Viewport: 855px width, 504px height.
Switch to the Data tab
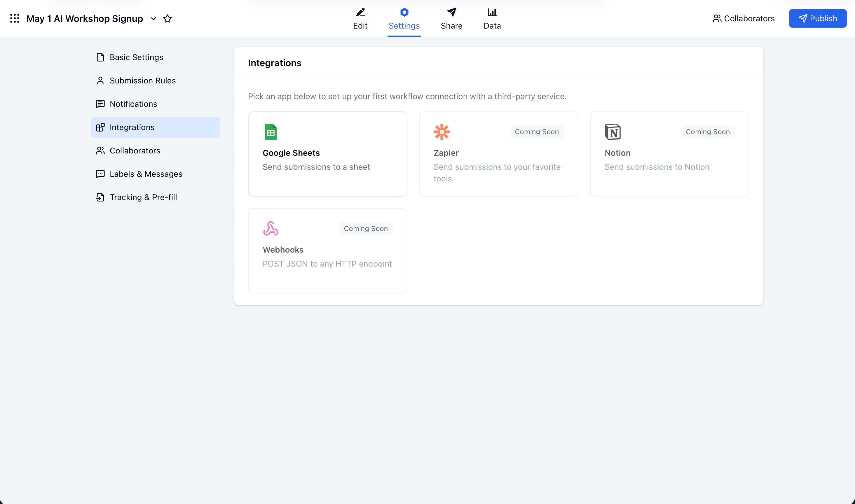coord(492,19)
